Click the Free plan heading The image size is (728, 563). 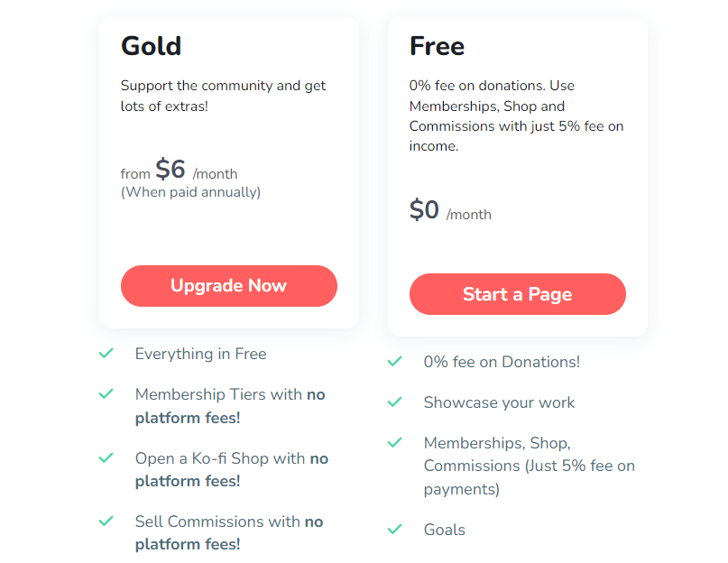437,46
